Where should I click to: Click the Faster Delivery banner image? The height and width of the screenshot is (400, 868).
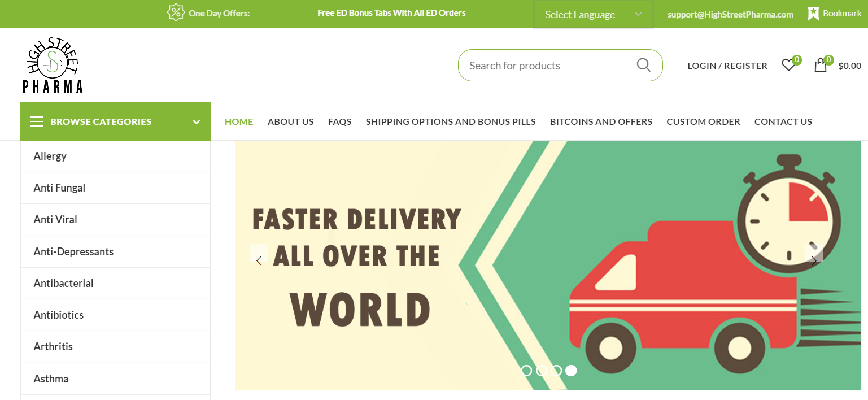click(x=548, y=265)
